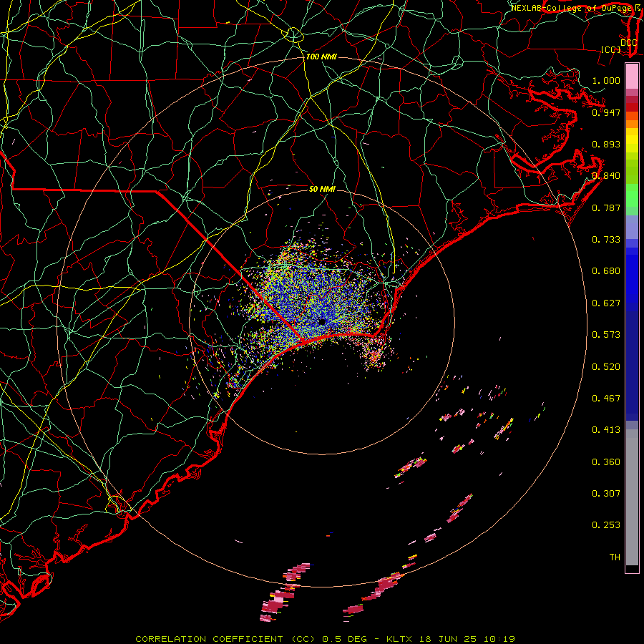Image resolution: width=644 pixels, height=644 pixels.
Task: Click the [CC] units label
Action: (x=611, y=49)
